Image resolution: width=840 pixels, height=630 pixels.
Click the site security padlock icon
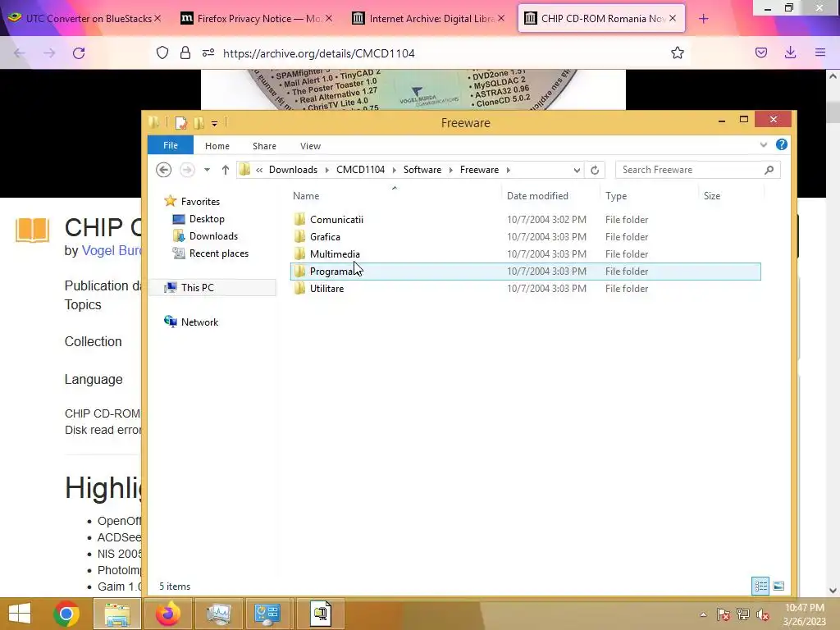click(x=185, y=52)
